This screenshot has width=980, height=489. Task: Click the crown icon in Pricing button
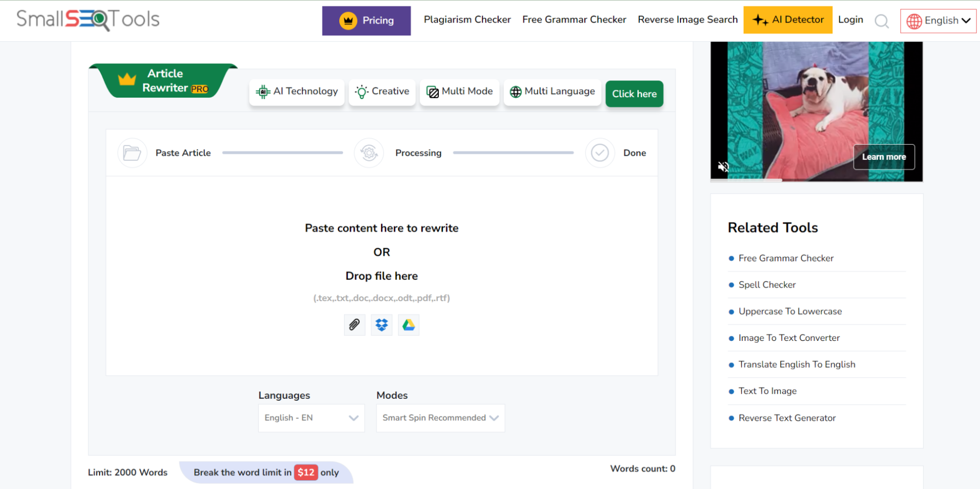[348, 21]
